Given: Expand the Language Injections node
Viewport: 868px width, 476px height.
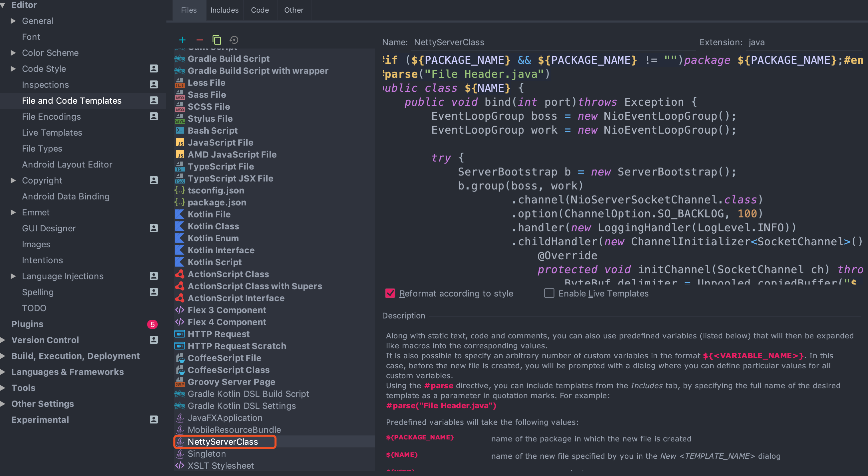Looking at the screenshot, I should coord(13,276).
